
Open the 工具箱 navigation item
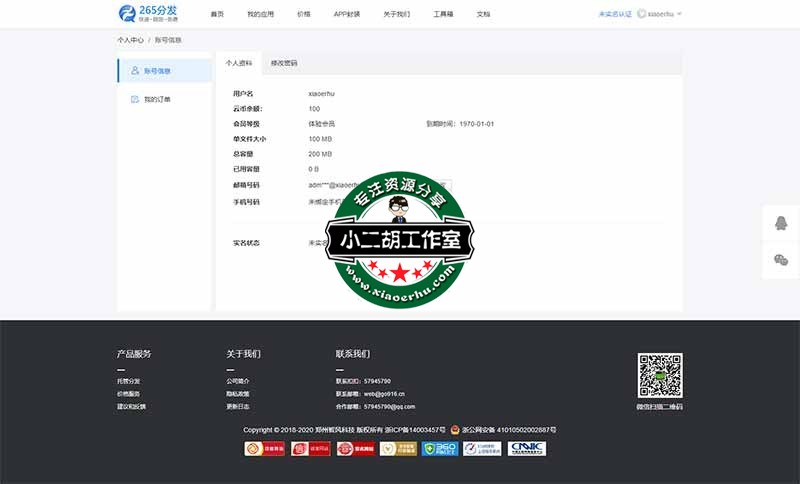pos(443,14)
